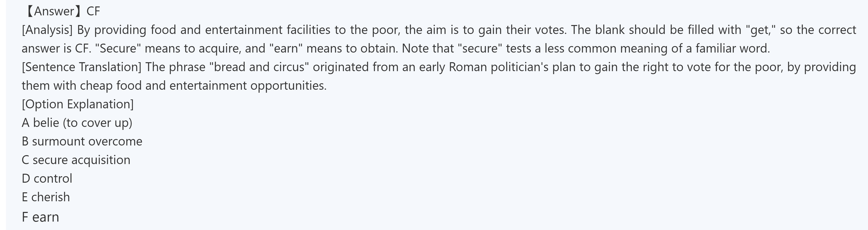Select option F "earn"

40,217
